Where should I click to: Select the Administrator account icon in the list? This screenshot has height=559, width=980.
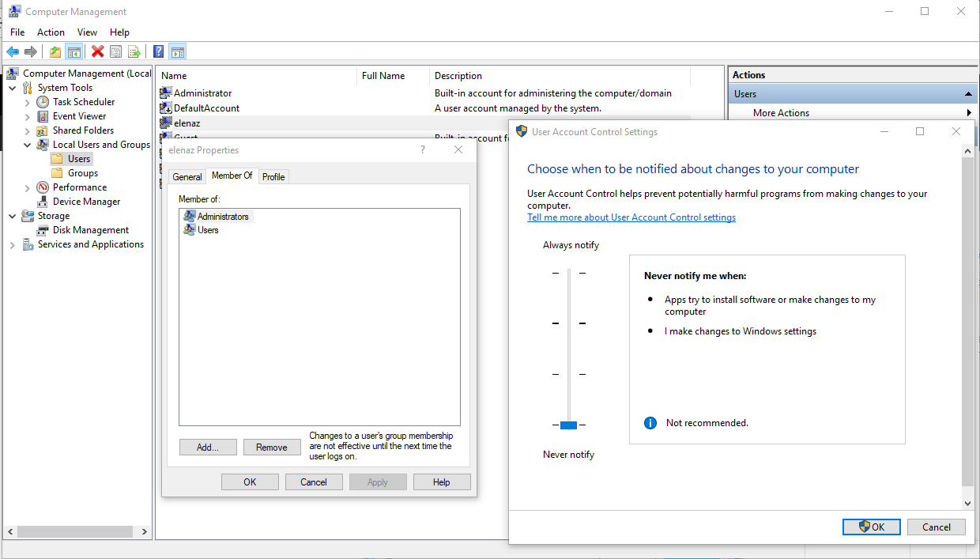(166, 93)
